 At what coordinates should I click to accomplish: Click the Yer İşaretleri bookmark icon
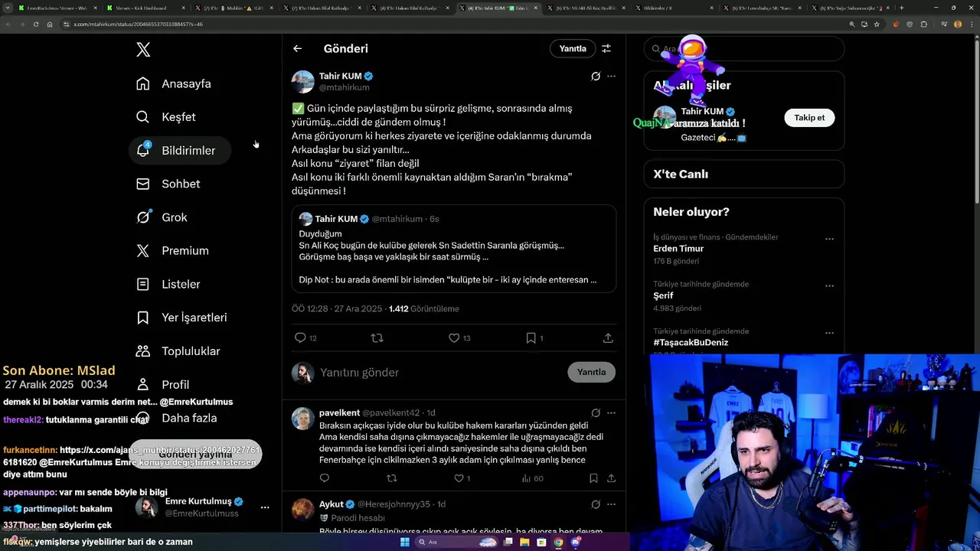pyautogui.click(x=143, y=318)
